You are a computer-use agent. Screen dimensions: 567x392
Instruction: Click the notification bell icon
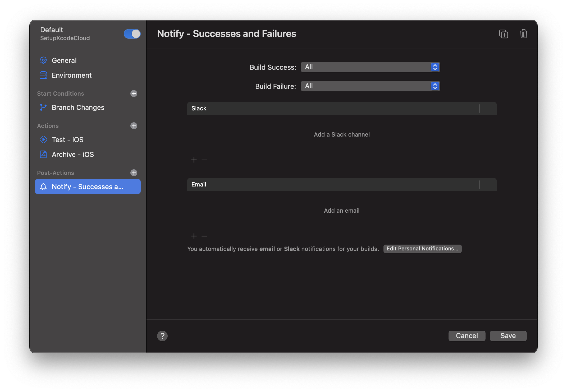pos(43,186)
